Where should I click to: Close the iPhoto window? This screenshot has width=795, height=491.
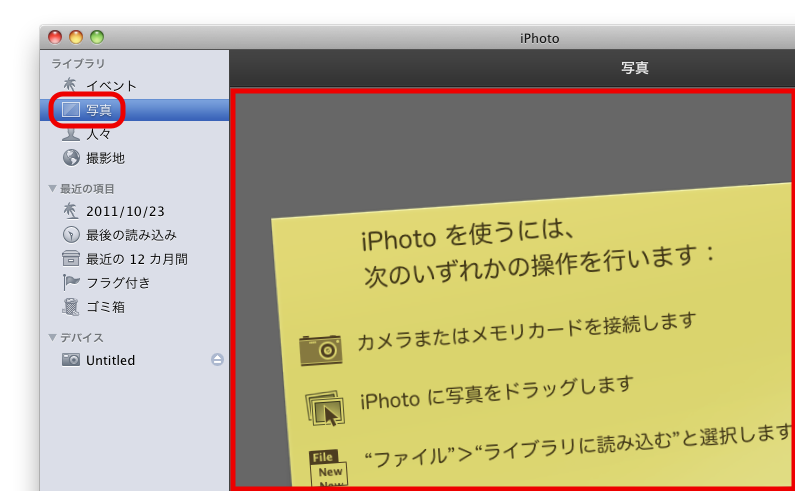55,37
